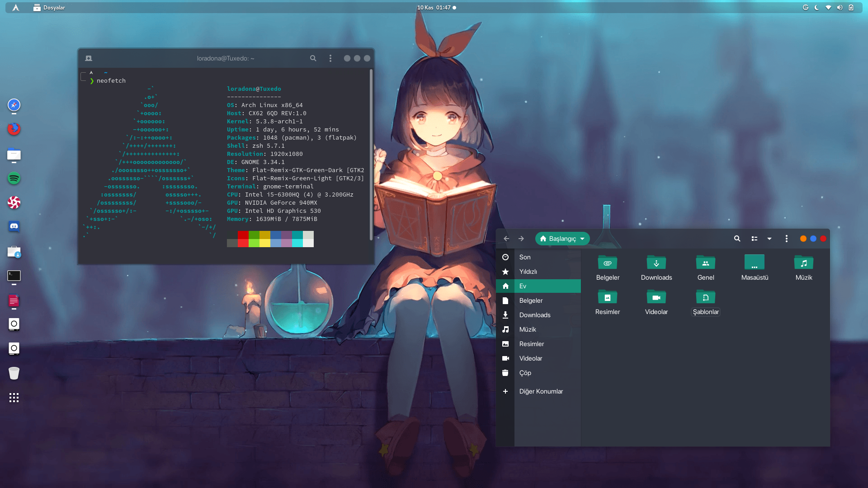Open the software install icon in the dock
Viewport: 868px width, 488px height.
(x=14, y=252)
